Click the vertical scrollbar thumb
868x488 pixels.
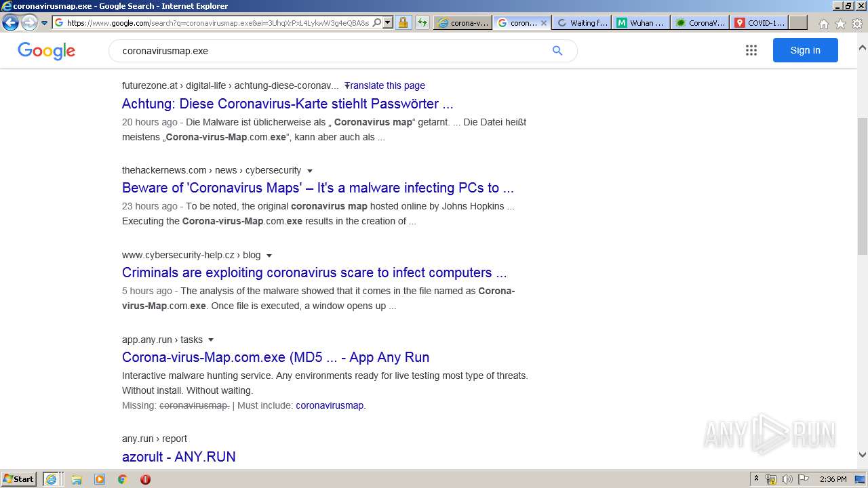point(862,186)
